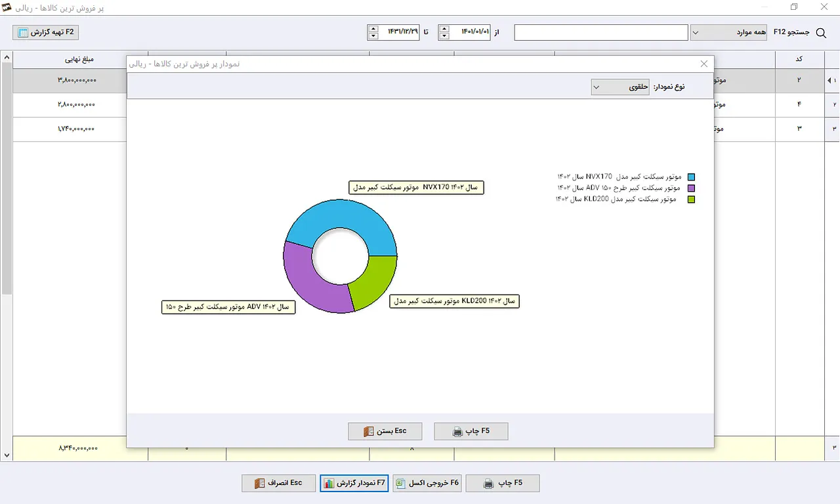Close the chart dialog with X button

pos(704,64)
